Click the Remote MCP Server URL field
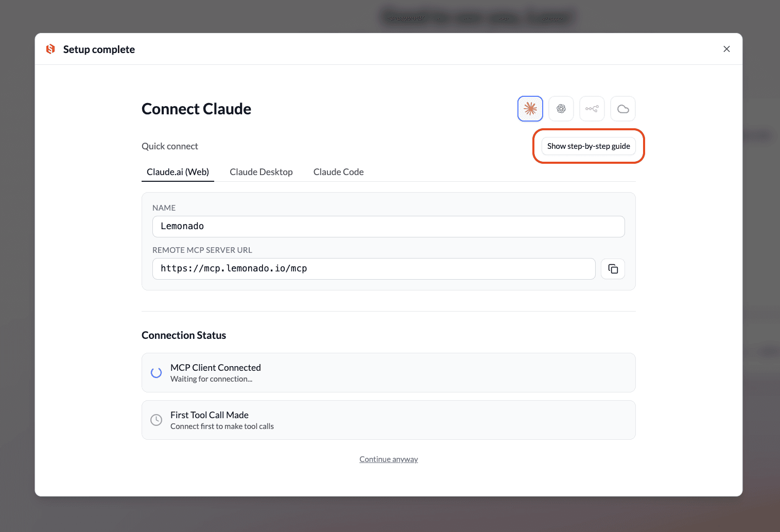 point(374,269)
